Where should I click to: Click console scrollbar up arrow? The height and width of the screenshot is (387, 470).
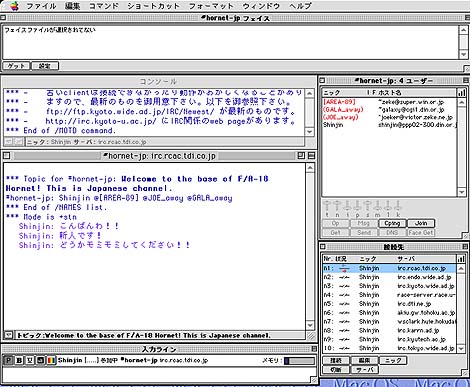tap(310, 93)
